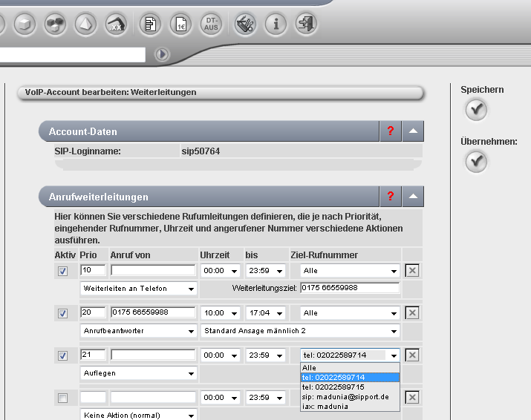Uncheck Aktiv for the priority 21 rule
This screenshot has width=531, height=420.
tap(62, 355)
